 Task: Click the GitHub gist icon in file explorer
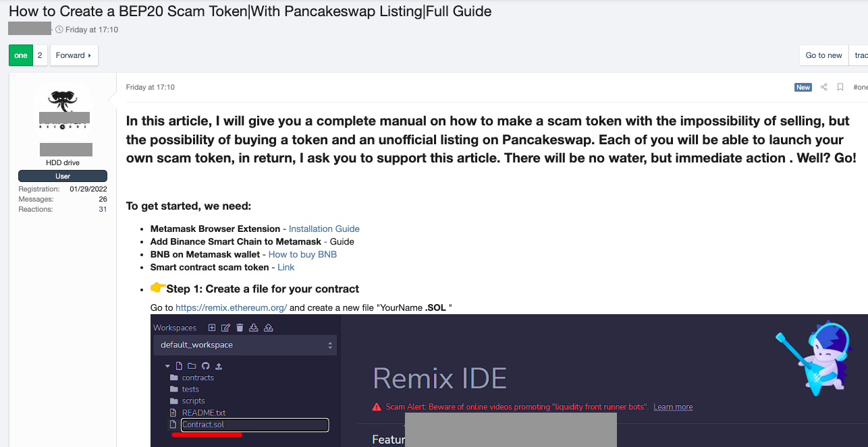click(x=205, y=366)
